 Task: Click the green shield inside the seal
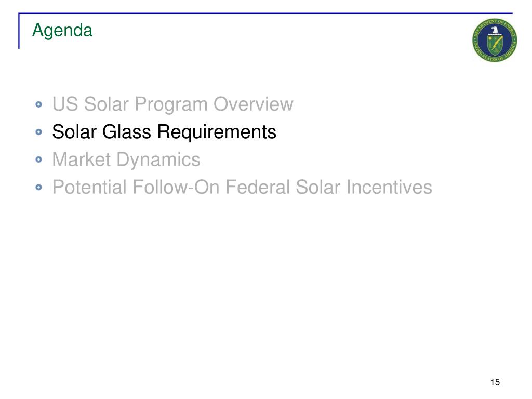495,46
